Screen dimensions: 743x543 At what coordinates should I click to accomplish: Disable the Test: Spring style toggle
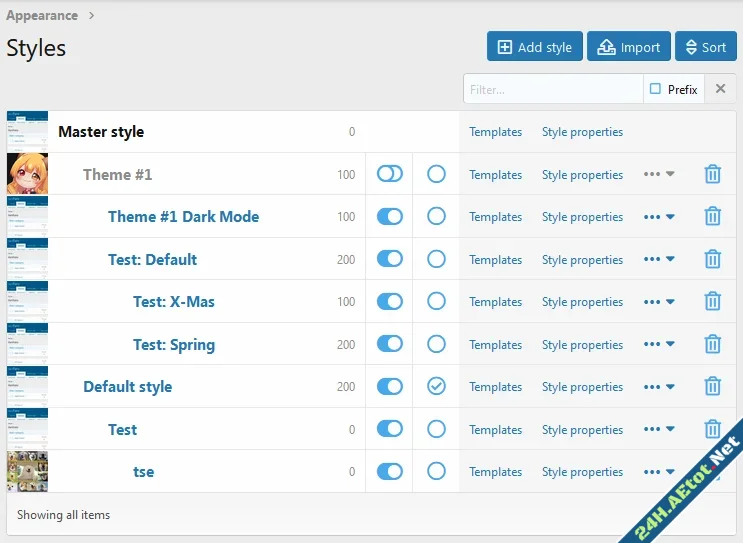point(389,344)
